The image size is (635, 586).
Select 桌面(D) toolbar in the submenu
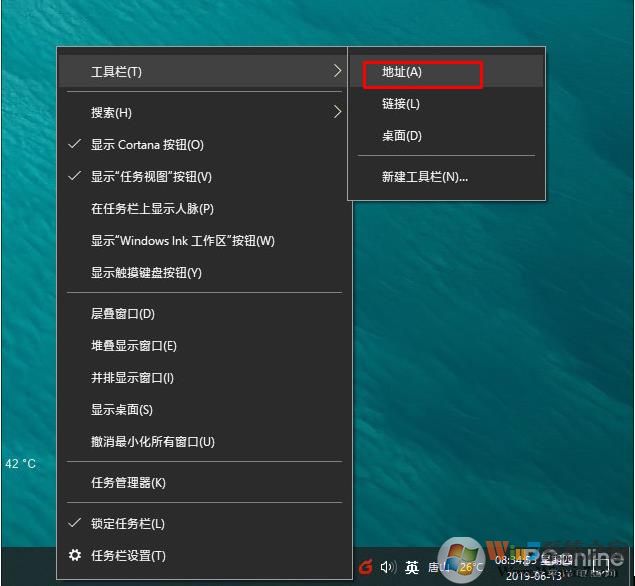pos(446,136)
